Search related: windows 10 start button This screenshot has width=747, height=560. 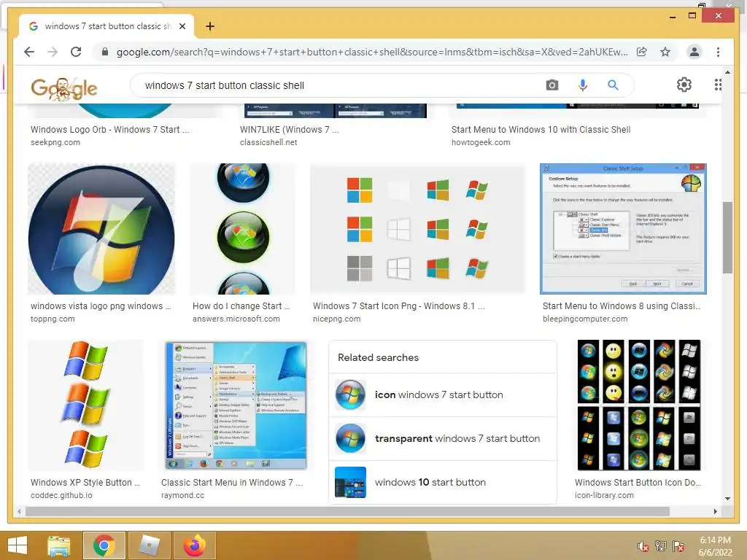point(443,483)
